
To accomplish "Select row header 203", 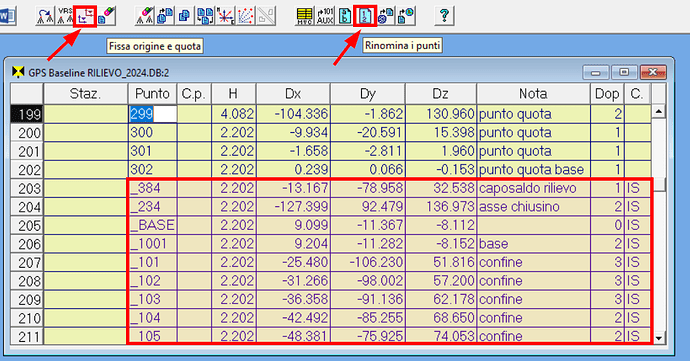I will [27, 188].
